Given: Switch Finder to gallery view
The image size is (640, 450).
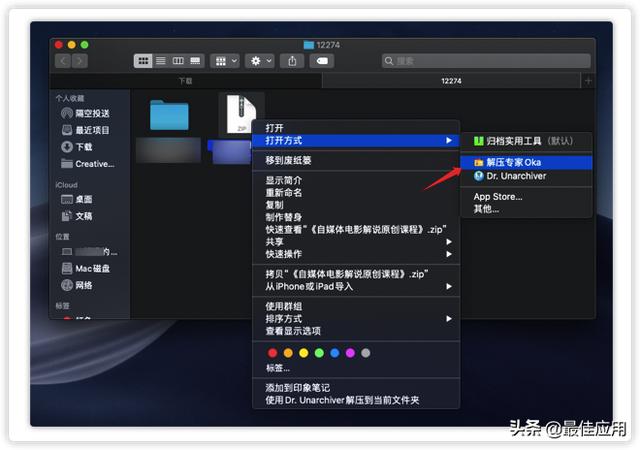Looking at the screenshot, I should (x=196, y=61).
